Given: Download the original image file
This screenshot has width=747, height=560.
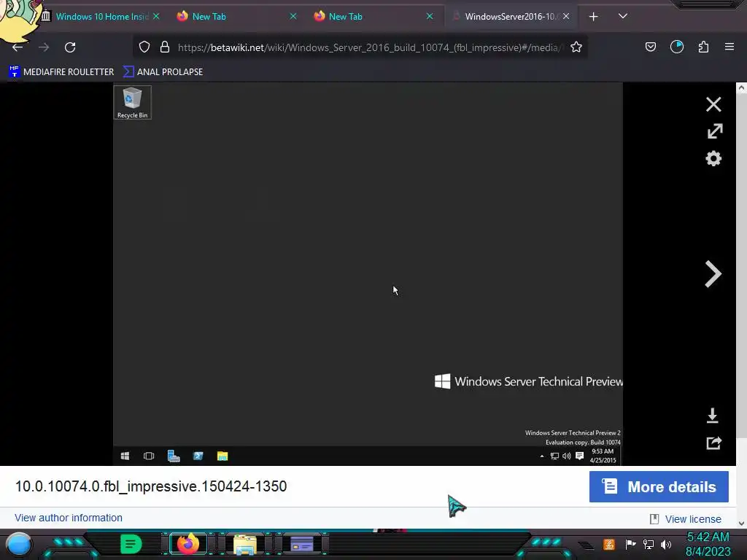Looking at the screenshot, I should (712, 415).
